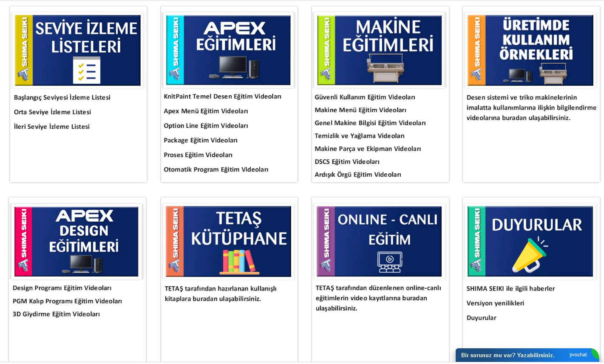Open Option Line Eğitim Videoları
Screen dimensions: 604x364
pyautogui.click(x=206, y=126)
